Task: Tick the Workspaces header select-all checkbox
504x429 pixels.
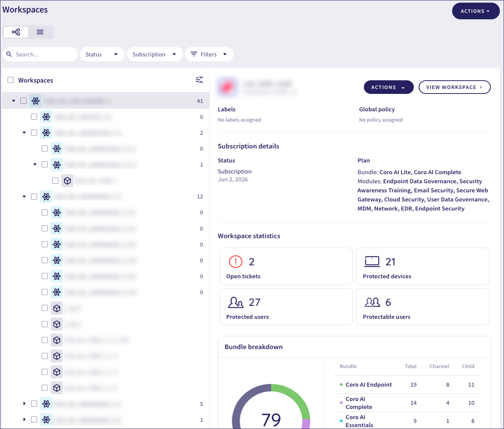Action: point(11,80)
